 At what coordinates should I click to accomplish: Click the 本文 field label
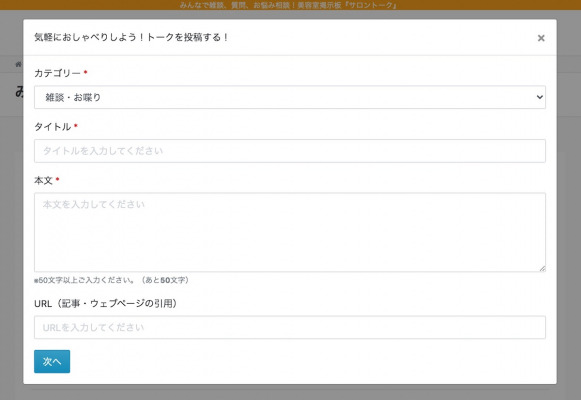coord(43,180)
